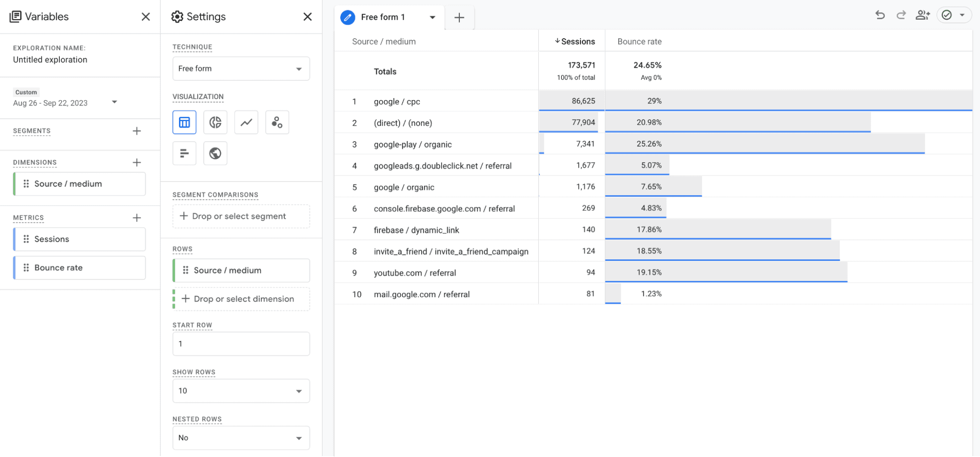Add a new exploration tab
980x457 pixels.
point(459,18)
